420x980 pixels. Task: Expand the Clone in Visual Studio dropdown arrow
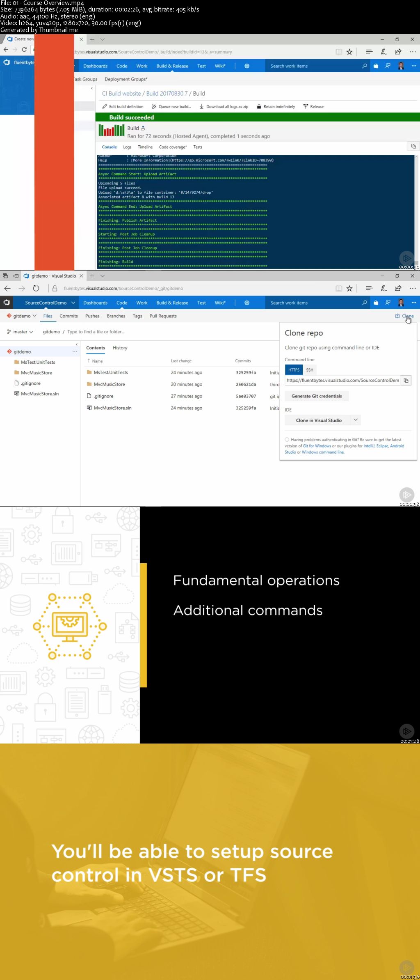356,420
